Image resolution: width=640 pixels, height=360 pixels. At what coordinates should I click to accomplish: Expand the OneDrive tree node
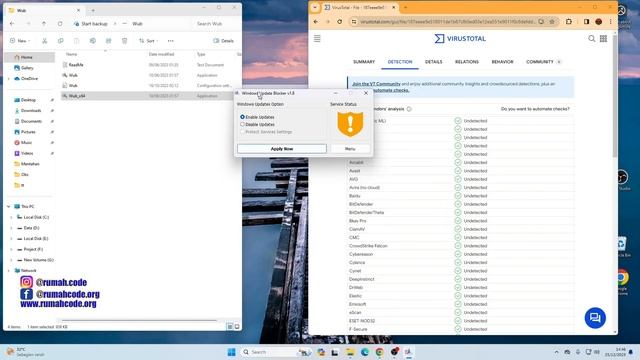(x=9, y=78)
